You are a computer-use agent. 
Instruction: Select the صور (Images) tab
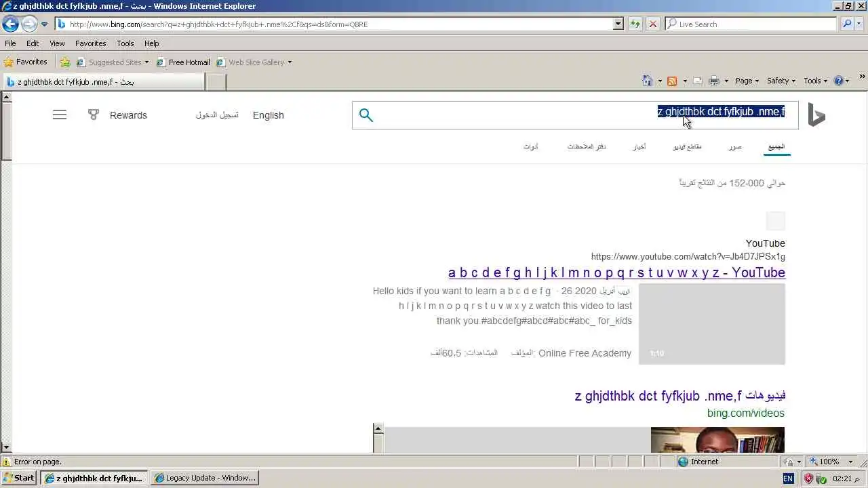click(735, 146)
